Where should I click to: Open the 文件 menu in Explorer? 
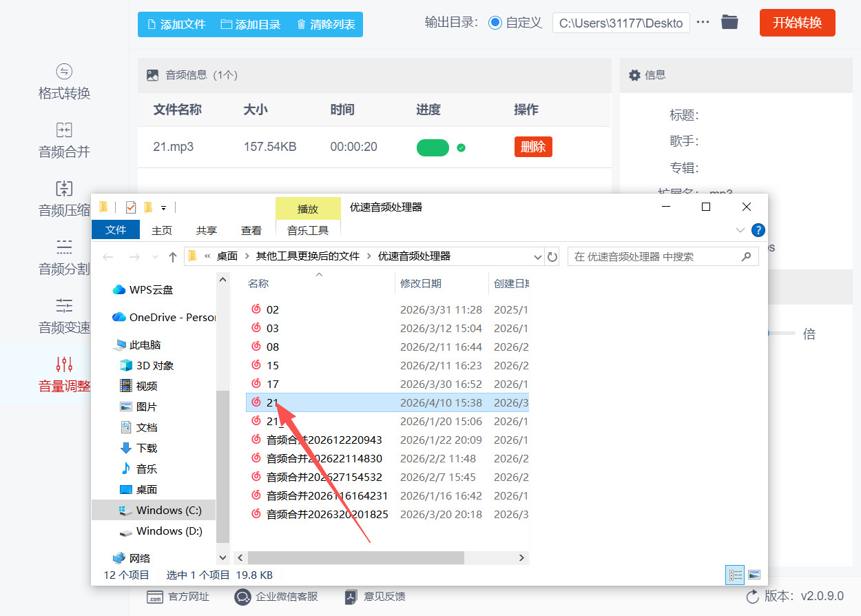[x=116, y=230]
